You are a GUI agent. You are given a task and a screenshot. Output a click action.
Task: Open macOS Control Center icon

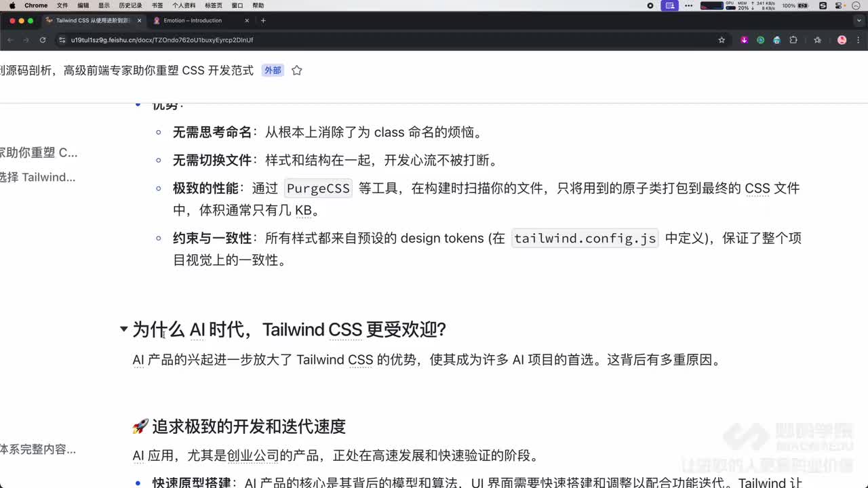(840, 5)
